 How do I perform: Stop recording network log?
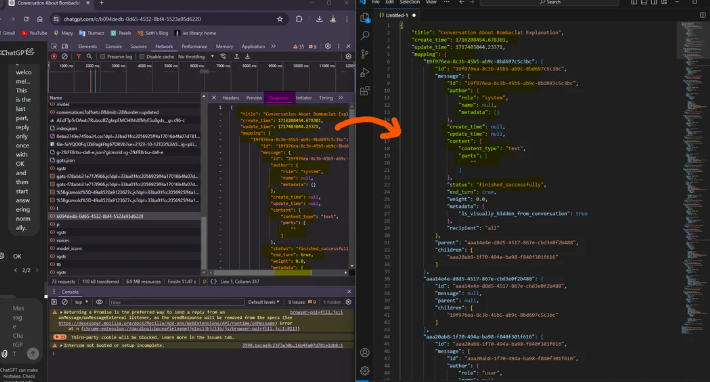[x=54, y=57]
